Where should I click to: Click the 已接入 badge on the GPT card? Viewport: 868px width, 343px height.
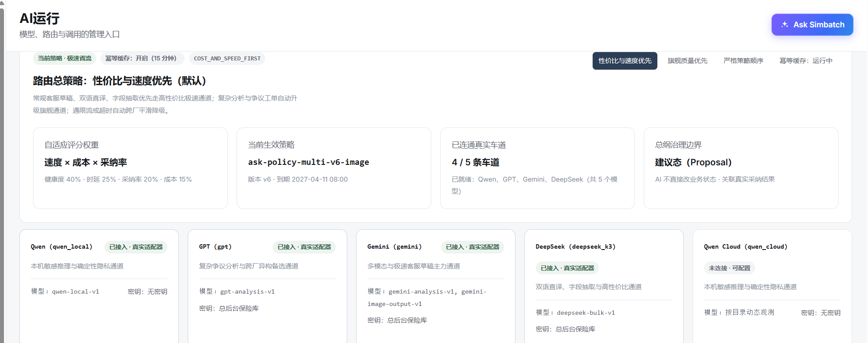point(304,247)
